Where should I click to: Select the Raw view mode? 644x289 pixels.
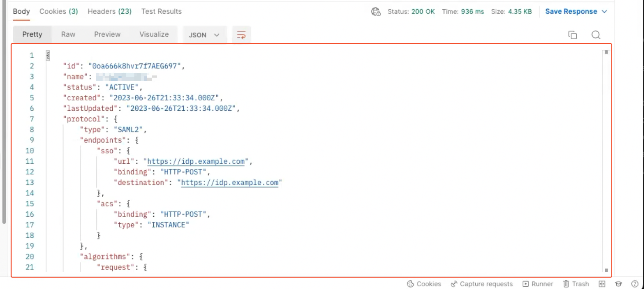[x=68, y=34]
